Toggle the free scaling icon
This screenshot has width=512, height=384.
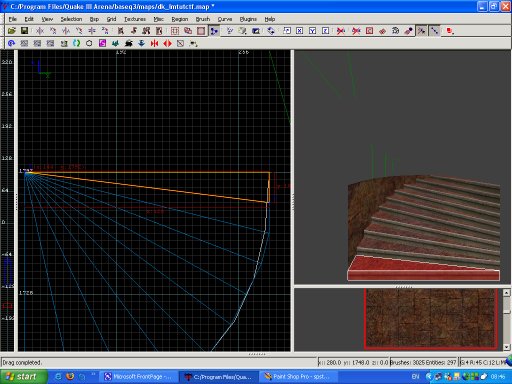tap(287, 31)
